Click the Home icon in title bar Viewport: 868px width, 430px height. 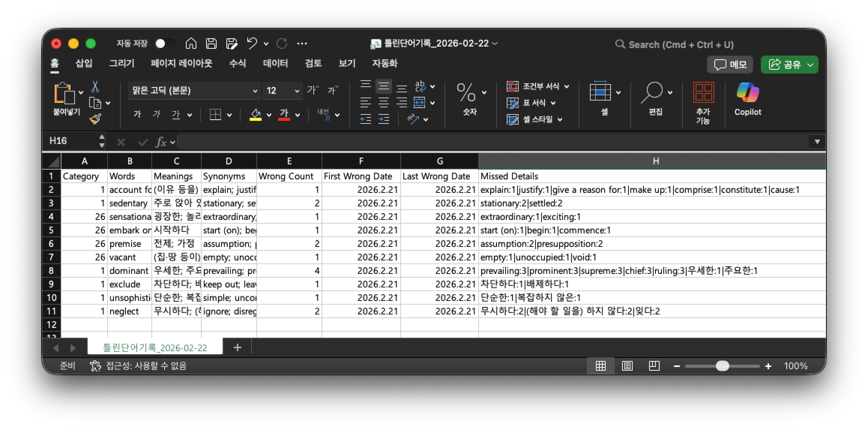point(191,44)
